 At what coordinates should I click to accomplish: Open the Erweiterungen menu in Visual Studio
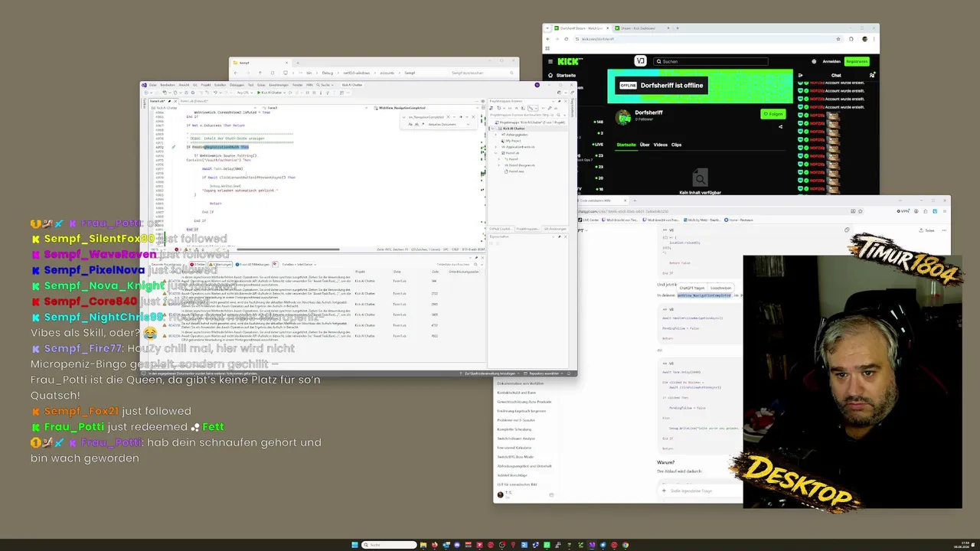(279, 85)
